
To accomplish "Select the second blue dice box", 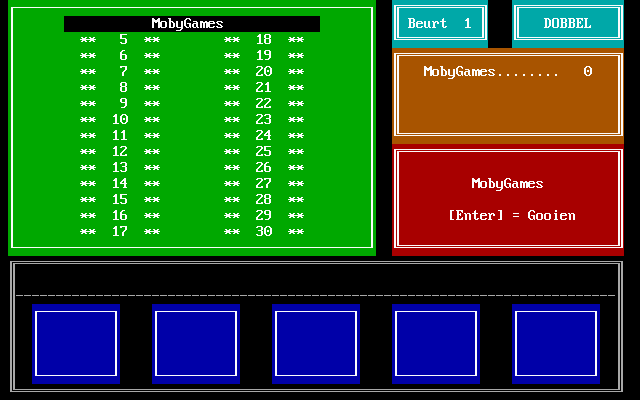I will coord(196,343).
